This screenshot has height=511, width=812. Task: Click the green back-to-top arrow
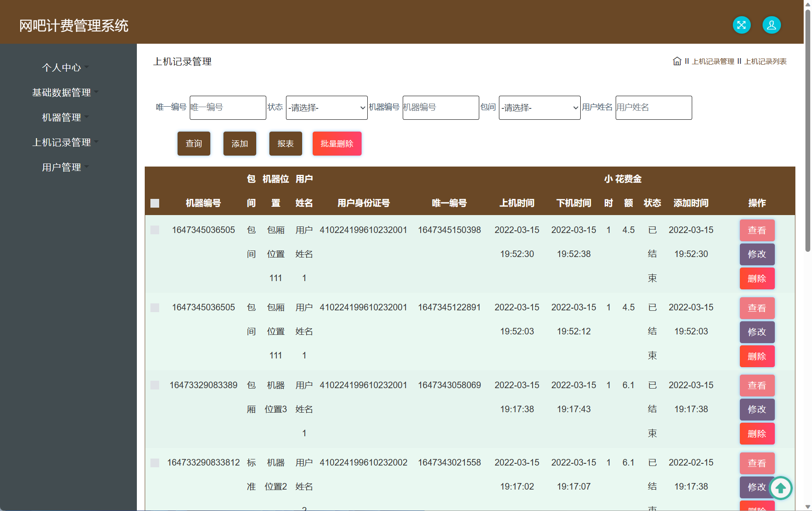pos(781,488)
